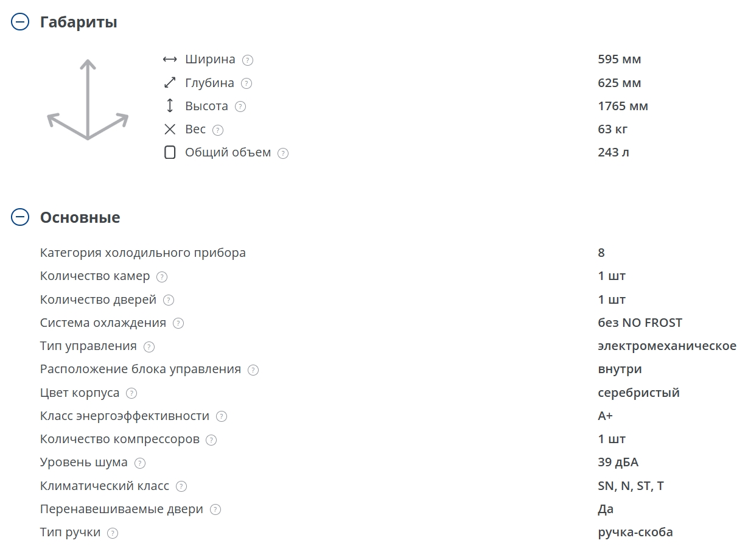The width and height of the screenshot is (748, 560).
Task: Click help icon beside Общий объем
Action: [x=283, y=153]
